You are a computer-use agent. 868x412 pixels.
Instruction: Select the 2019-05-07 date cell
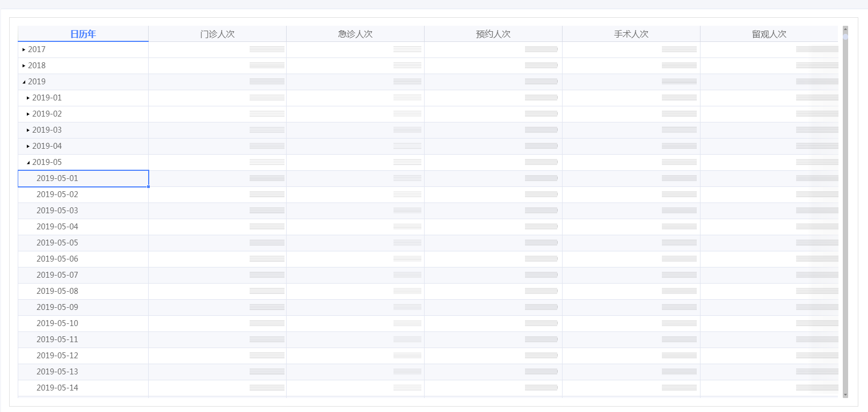pyautogui.click(x=83, y=275)
